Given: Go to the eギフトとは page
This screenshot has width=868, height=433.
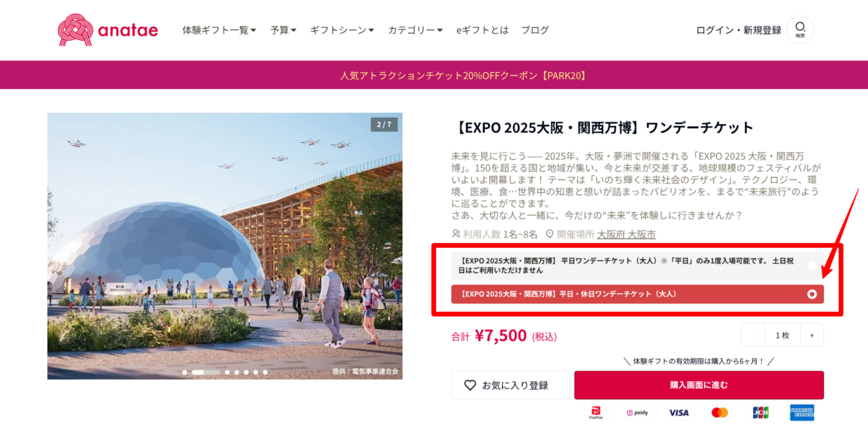Looking at the screenshot, I should point(482,30).
